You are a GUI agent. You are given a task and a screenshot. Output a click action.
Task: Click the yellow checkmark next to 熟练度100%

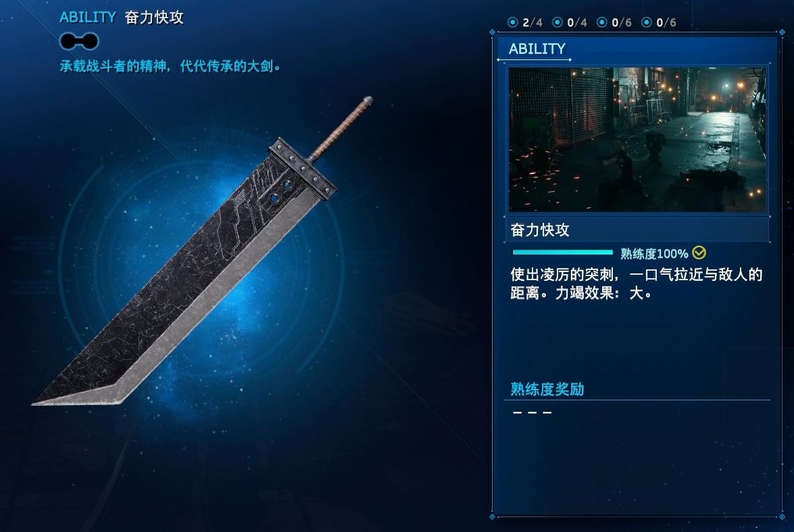click(x=699, y=252)
